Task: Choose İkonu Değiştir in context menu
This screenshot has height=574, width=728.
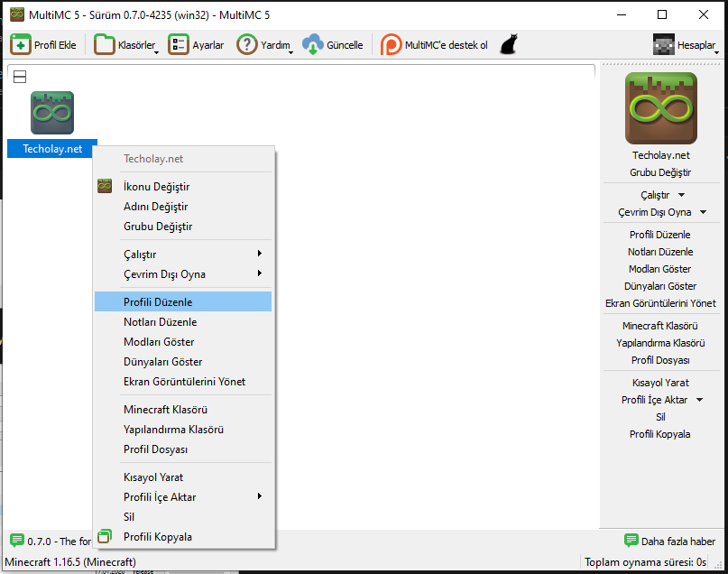Action: click(x=183, y=186)
